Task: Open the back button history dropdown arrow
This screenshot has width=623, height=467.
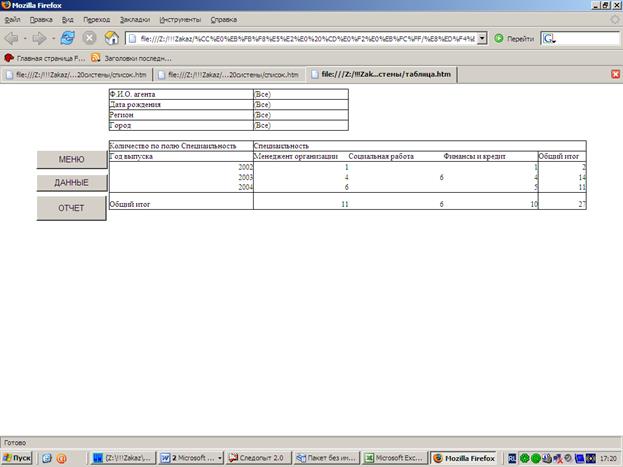Action: pyautogui.click(x=26, y=38)
